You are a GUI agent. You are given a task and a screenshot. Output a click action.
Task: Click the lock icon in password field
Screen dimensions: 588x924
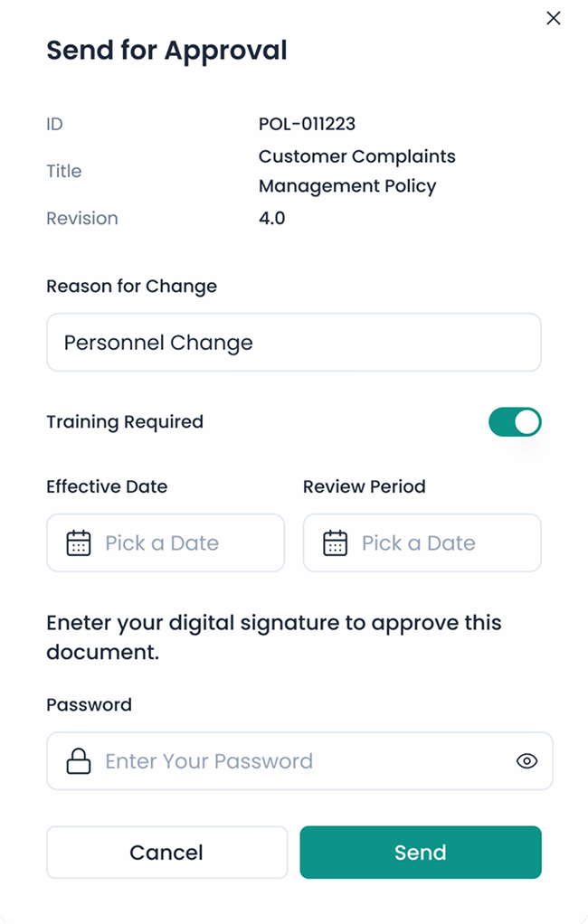(x=79, y=760)
